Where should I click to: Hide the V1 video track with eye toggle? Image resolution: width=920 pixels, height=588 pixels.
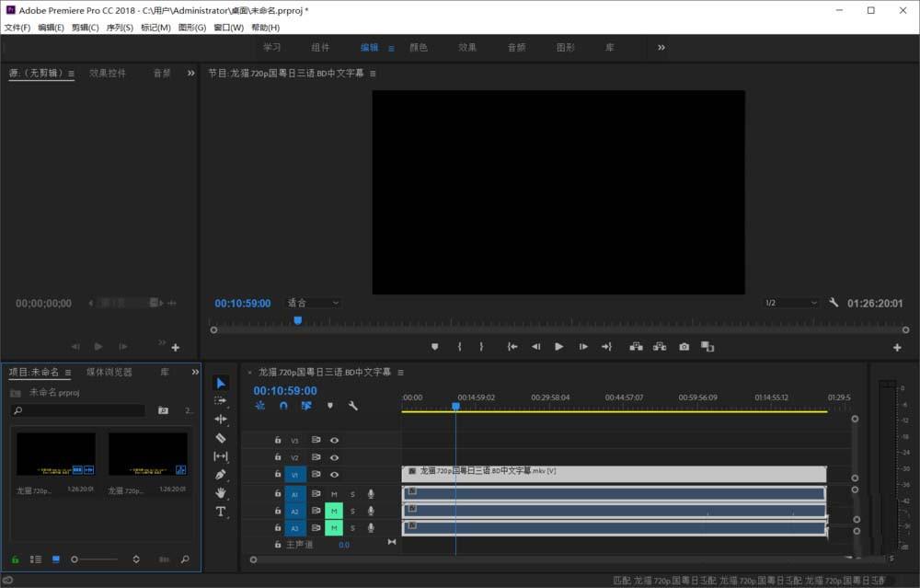pos(332,473)
